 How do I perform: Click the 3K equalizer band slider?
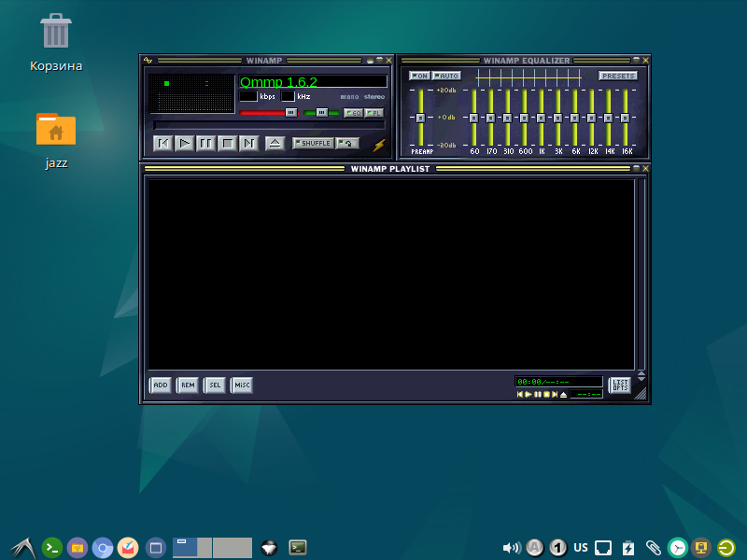[557, 118]
